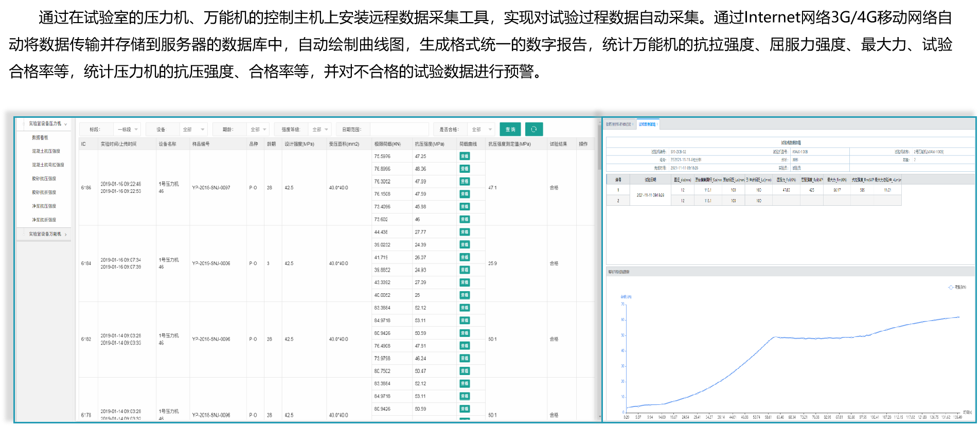Click 查看 icon beside 73.602 KN value
This screenshot has height=427, width=980.
coord(464,220)
